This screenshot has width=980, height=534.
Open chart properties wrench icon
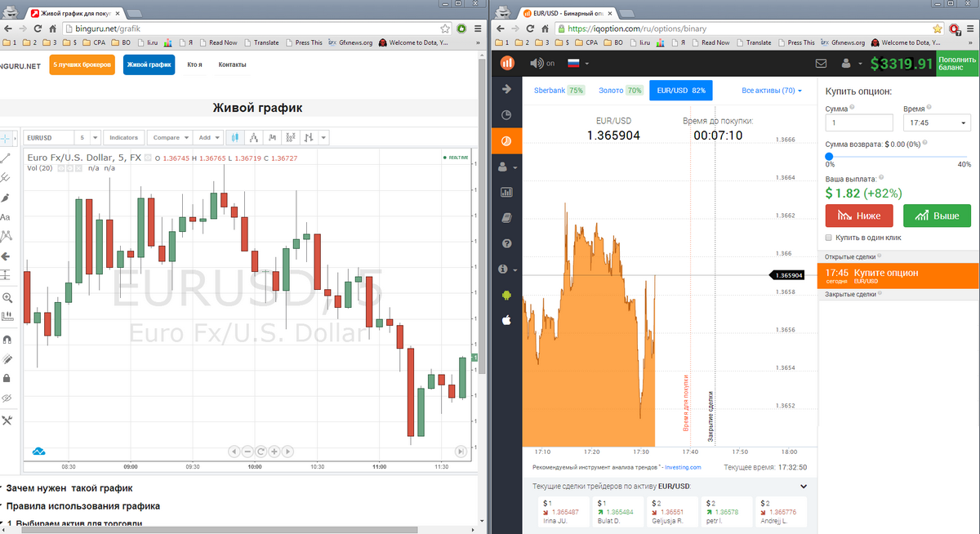tap(7, 420)
